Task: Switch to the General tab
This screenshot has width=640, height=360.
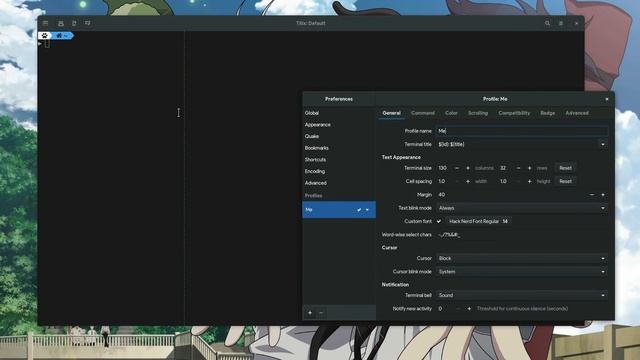Action: [x=391, y=113]
